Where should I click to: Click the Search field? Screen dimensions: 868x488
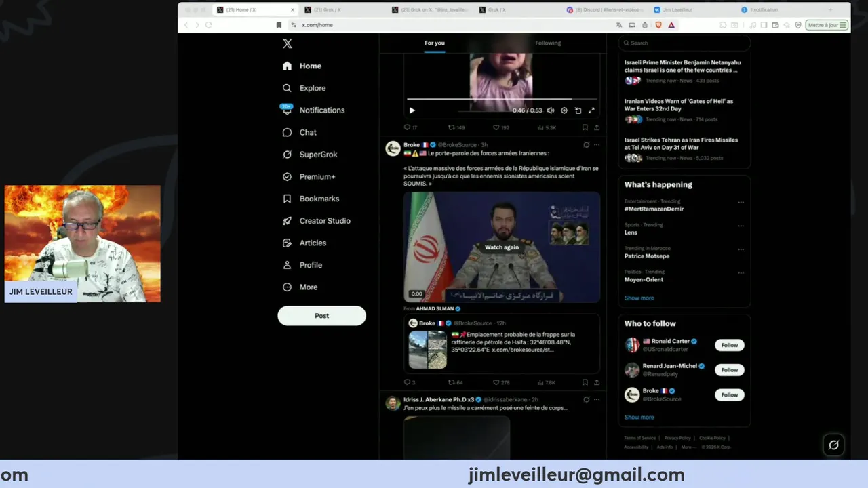coord(684,43)
